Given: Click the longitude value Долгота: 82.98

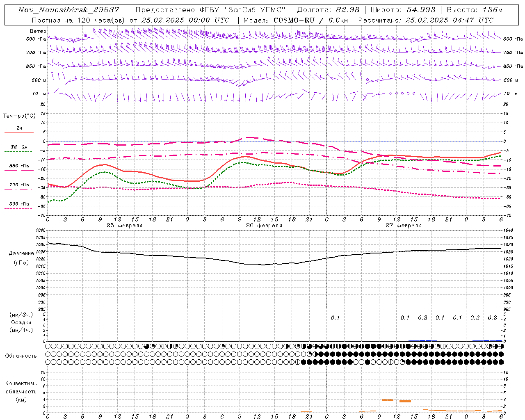Looking at the screenshot, I should (x=328, y=9).
